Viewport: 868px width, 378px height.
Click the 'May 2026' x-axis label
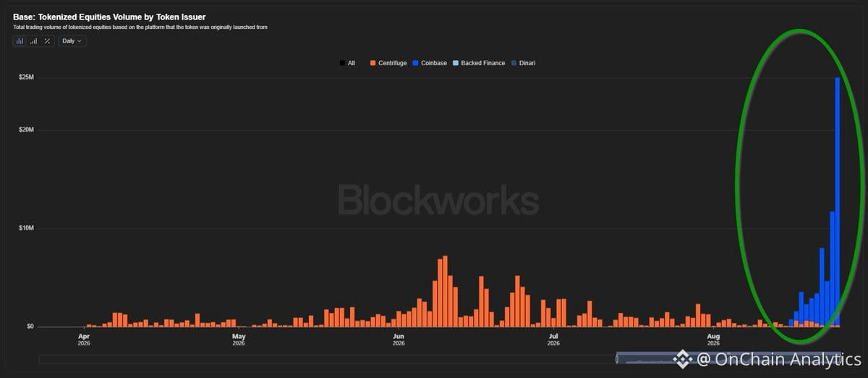(x=239, y=340)
